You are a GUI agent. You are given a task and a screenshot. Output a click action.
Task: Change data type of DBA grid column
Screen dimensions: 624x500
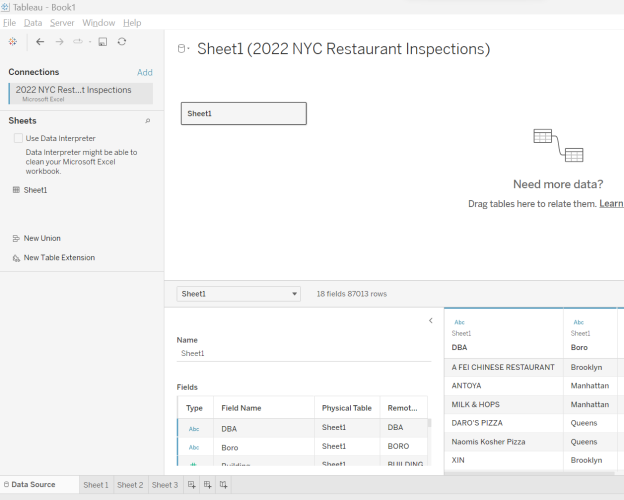459,322
